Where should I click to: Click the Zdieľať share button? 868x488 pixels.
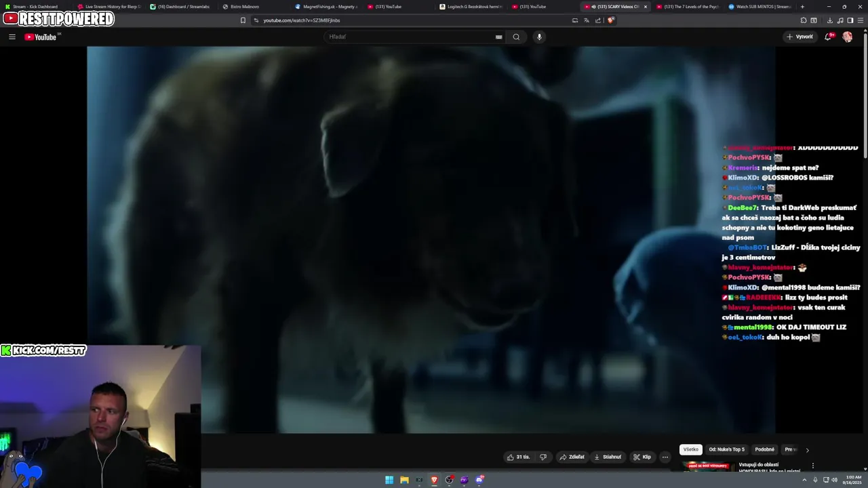(572, 457)
